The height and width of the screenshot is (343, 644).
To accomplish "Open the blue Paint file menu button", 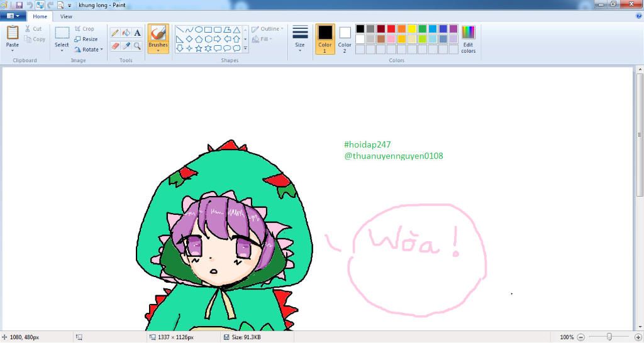I will (x=13, y=16).
